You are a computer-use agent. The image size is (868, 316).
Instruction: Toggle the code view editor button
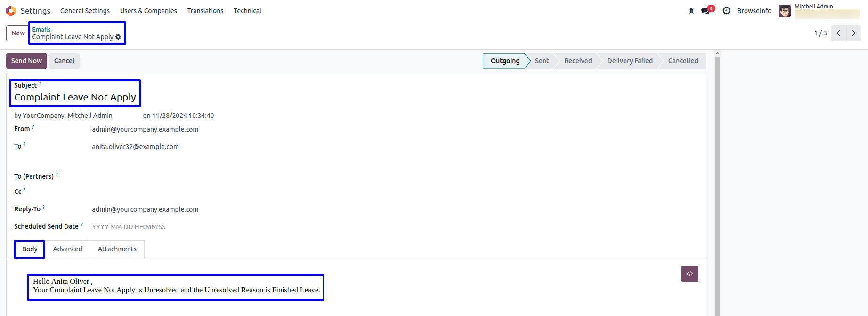[x=689, y=274]
